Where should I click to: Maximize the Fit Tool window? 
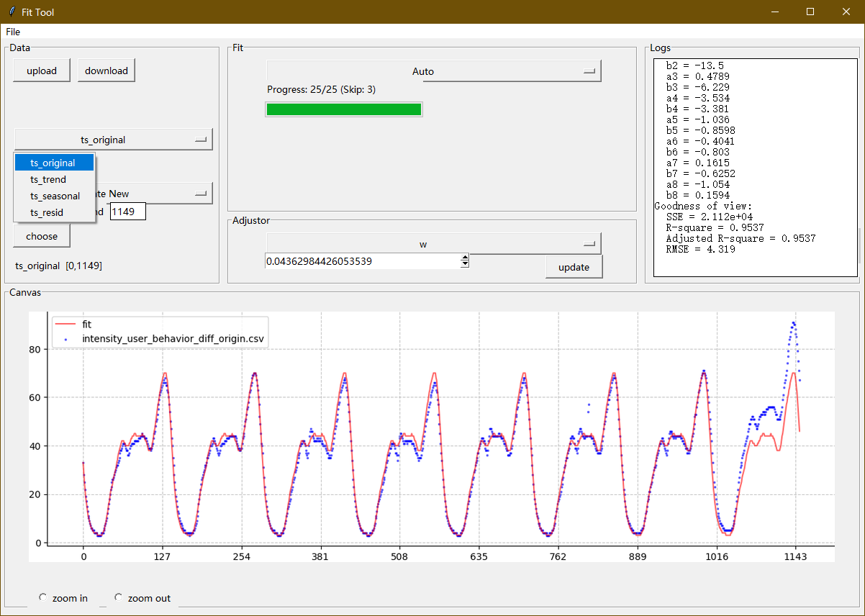coord(810,12)
